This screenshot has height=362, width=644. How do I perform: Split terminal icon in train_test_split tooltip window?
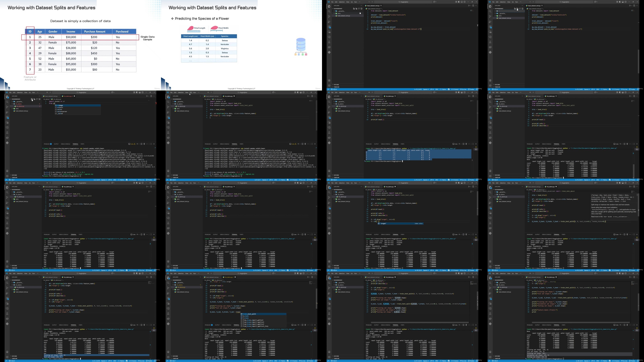click(x=624, y=234)
